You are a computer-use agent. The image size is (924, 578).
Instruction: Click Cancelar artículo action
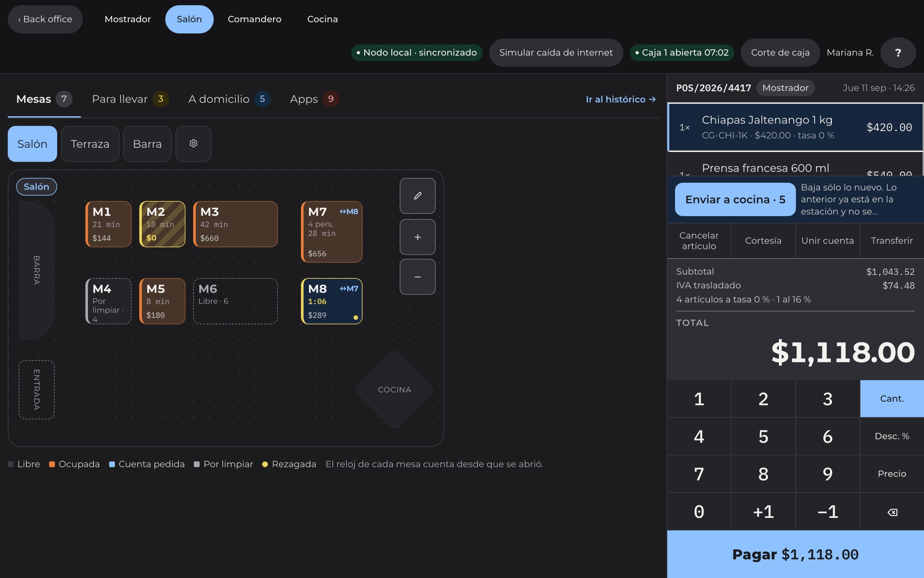tap(699, 241)
